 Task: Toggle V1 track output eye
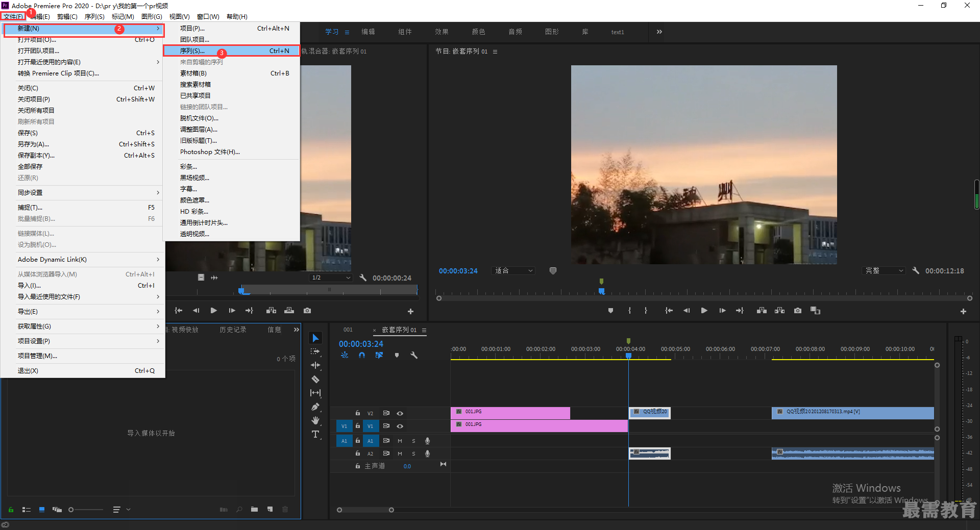(x=400, y=426)
